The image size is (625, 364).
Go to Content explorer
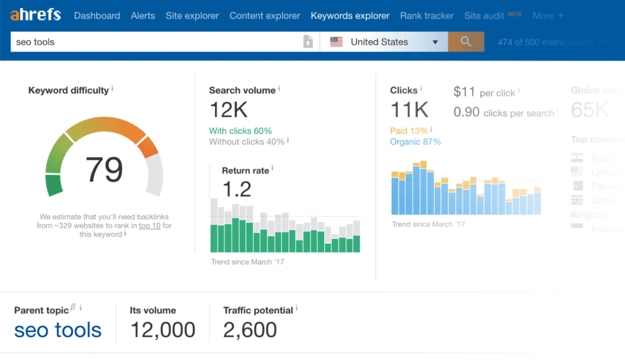[264, 16]
